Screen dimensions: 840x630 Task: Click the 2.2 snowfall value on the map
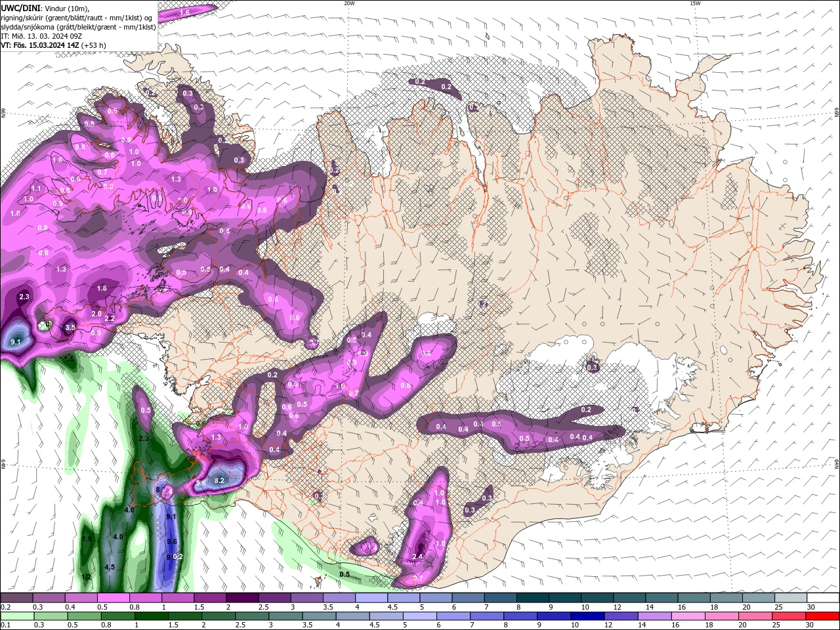point(110,318)
